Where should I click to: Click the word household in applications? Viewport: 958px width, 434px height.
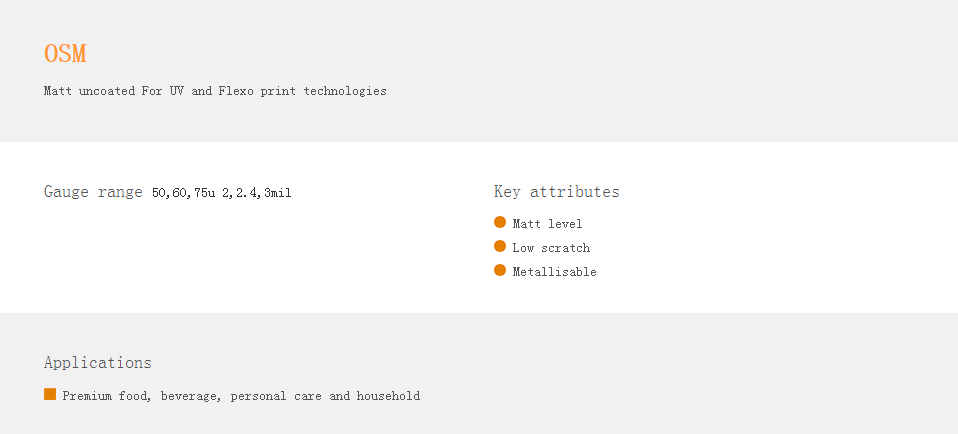(x=389, y=396)
